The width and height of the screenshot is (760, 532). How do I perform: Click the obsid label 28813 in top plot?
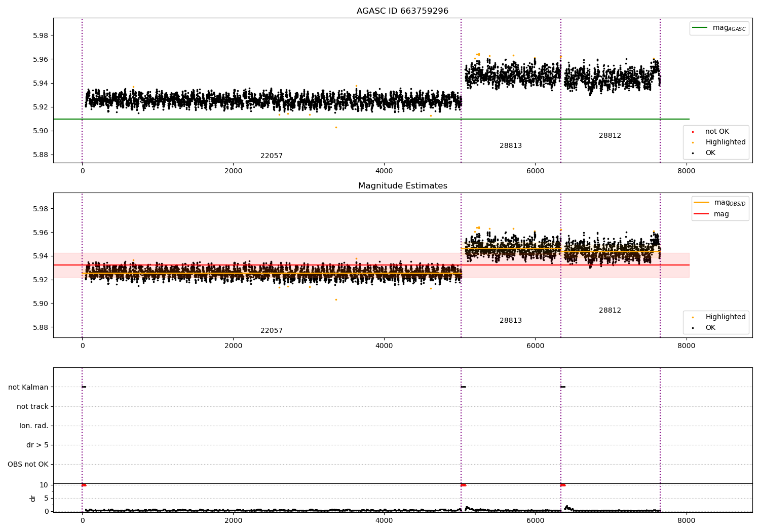tap(511, 146)
